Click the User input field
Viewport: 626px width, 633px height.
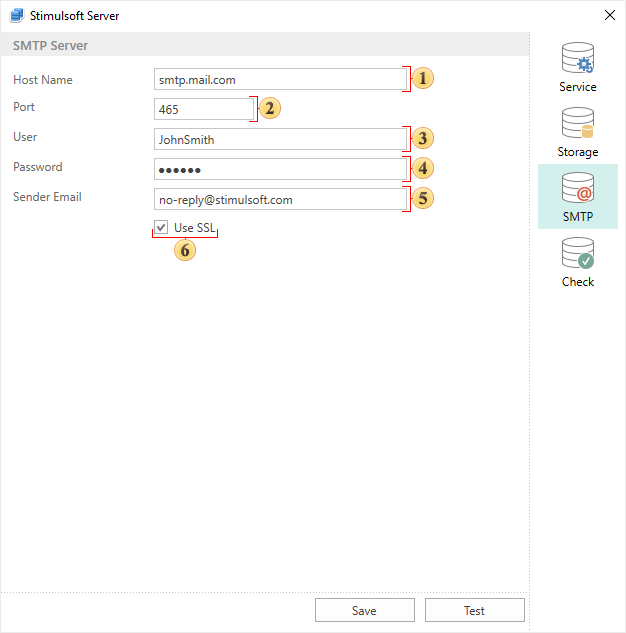tap(280, 139)
